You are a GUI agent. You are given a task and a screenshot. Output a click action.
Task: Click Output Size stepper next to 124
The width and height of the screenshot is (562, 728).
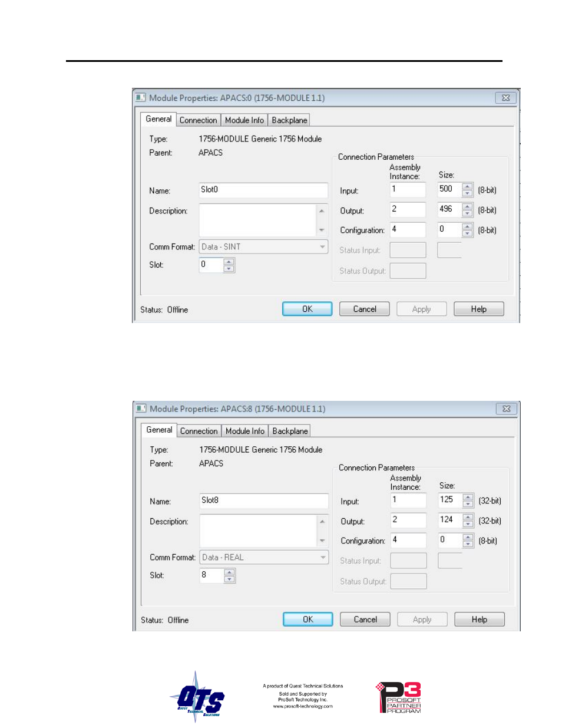click(x=468, y=521)
